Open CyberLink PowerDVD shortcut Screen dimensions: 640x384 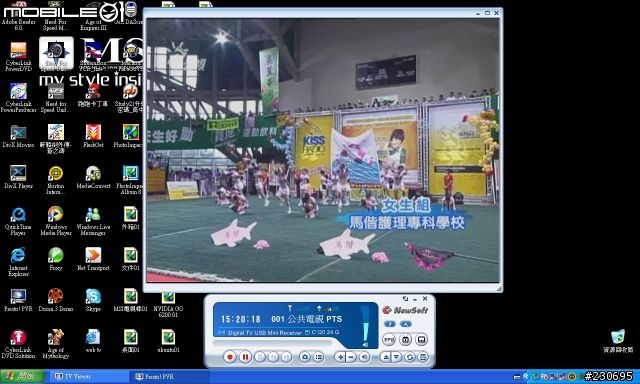click(18, 57)
